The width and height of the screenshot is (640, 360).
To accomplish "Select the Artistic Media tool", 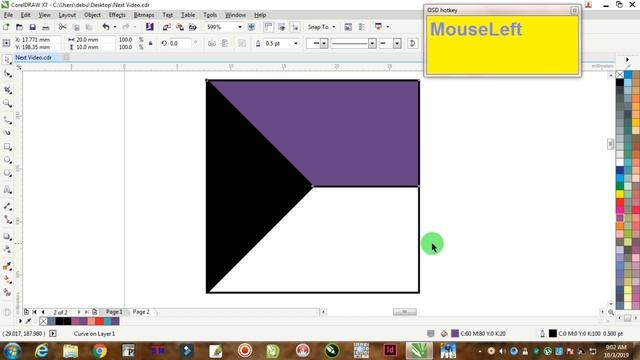I will coord(7,133).
